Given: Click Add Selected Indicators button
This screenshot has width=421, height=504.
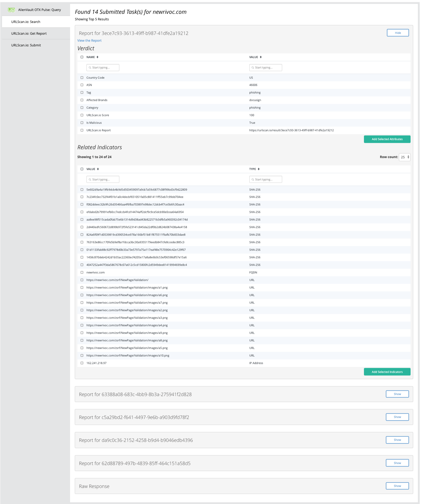Looking at the screenshot, I should pyautogui.click(x=387, y=372).
